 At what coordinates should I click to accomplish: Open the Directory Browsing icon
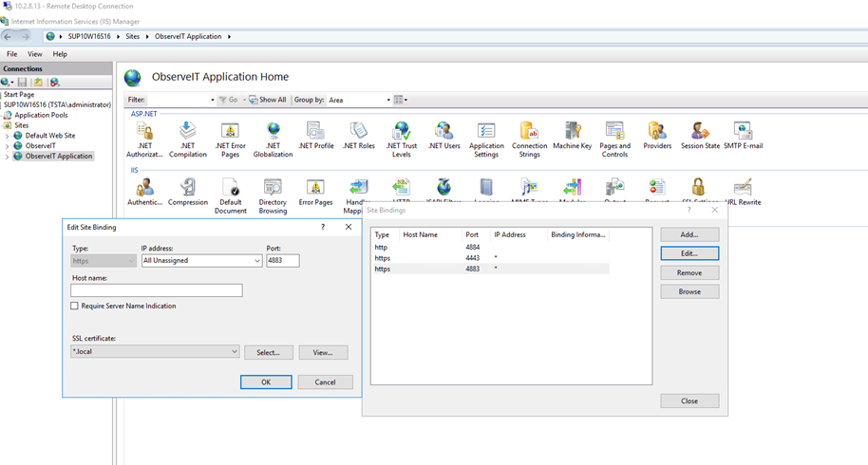pyautogui.click(x=273, y=188)
